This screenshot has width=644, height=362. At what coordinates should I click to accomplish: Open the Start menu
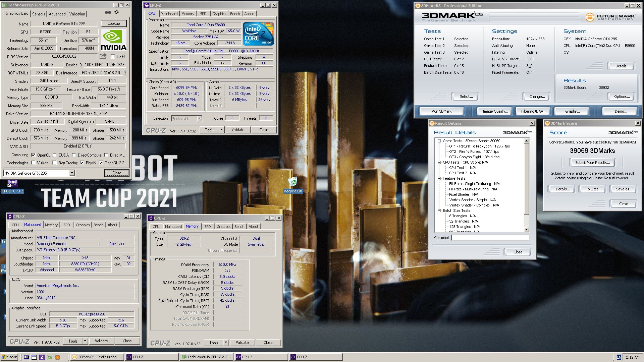9,357
